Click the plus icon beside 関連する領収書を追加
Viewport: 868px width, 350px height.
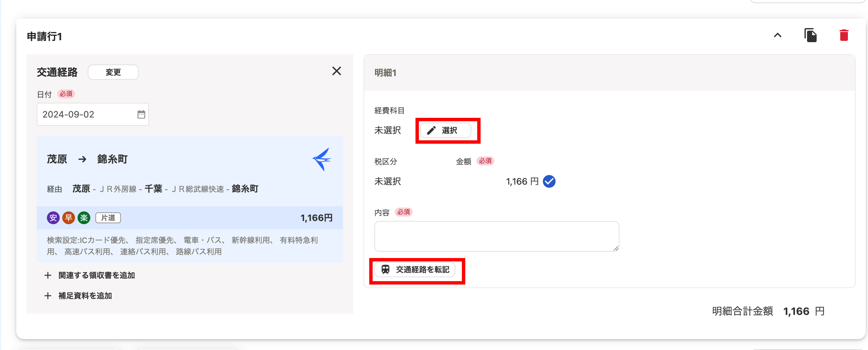[48, 276]
